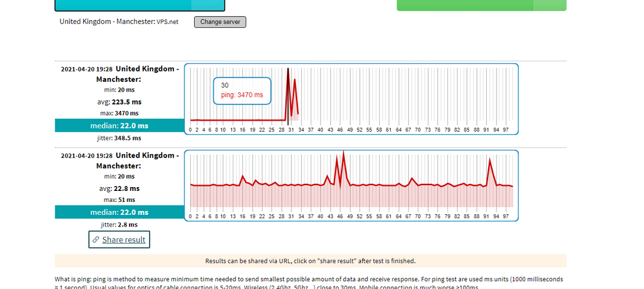Select the second result's median 22.0 ms bar
Screen dimensions: 644x289
coord(117,212)
